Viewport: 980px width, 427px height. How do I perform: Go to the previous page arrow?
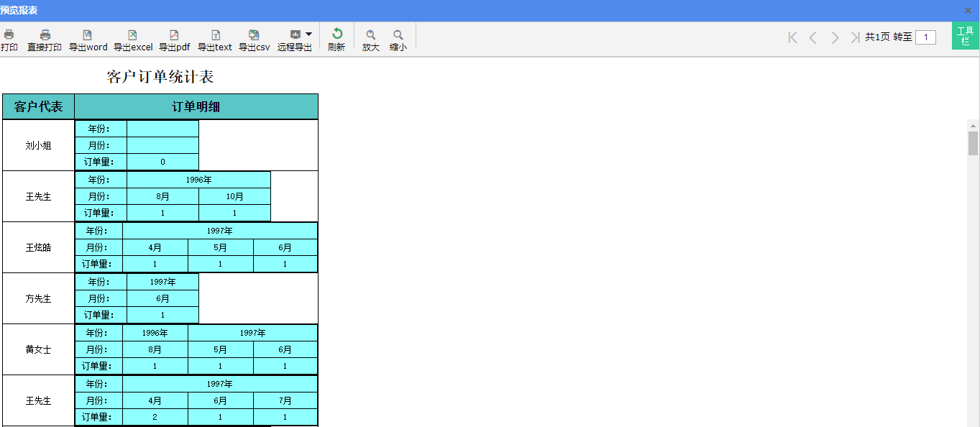[813, 37]
